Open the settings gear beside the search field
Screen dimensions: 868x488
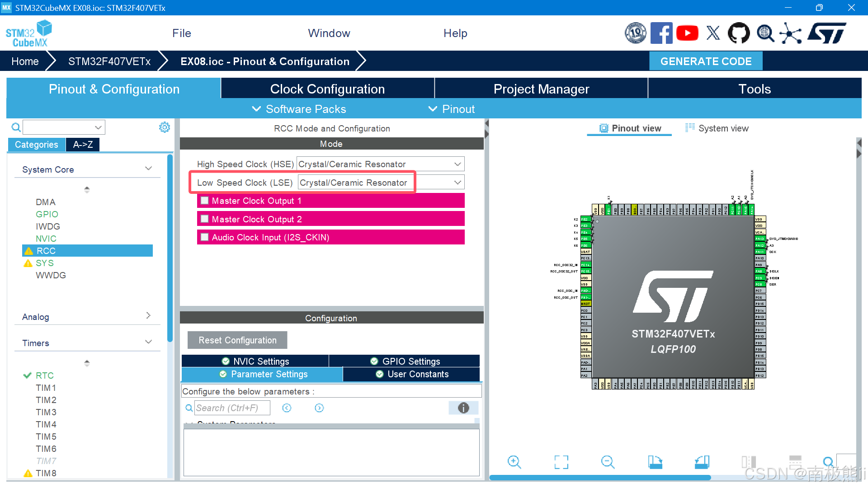(164, 127)
